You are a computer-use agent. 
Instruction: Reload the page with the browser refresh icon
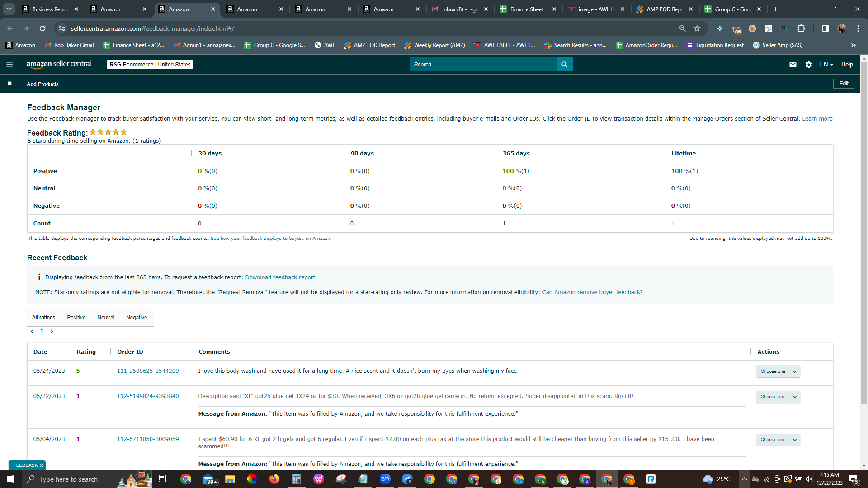point(42,28)
